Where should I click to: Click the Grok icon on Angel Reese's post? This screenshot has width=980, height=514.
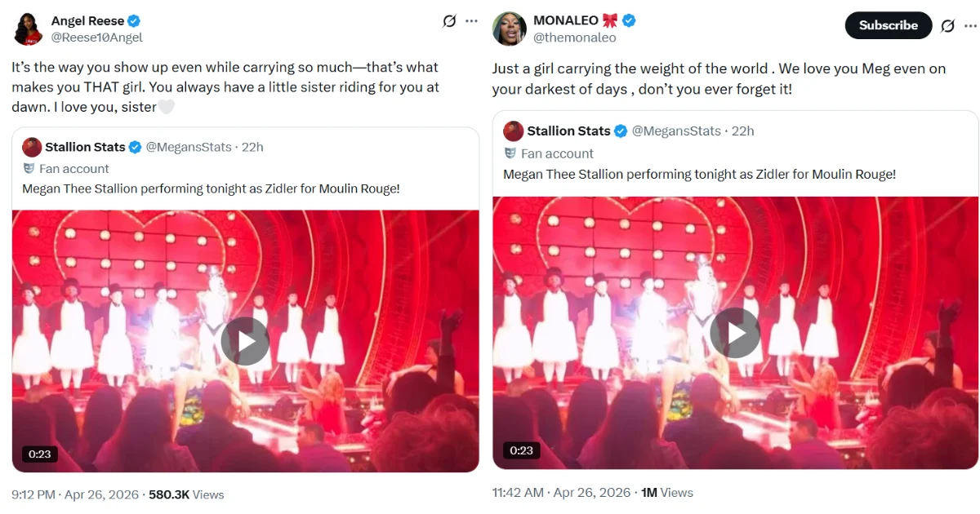click(449, 21)
